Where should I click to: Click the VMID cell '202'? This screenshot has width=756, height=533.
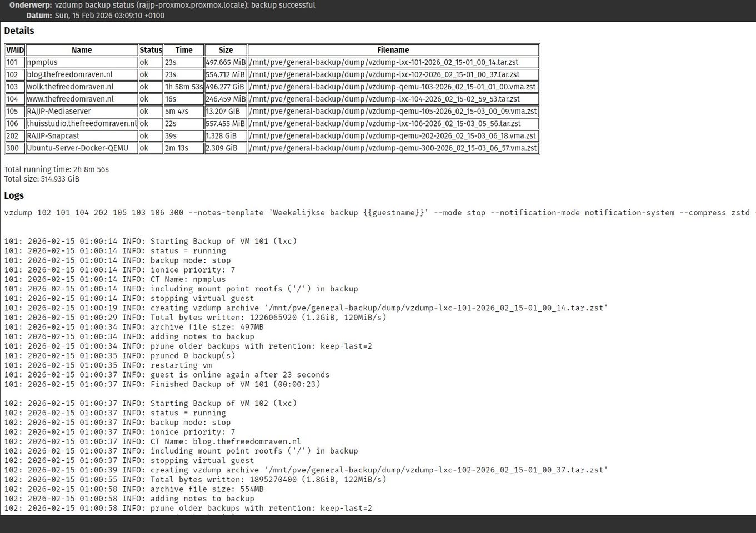(15, 135)
